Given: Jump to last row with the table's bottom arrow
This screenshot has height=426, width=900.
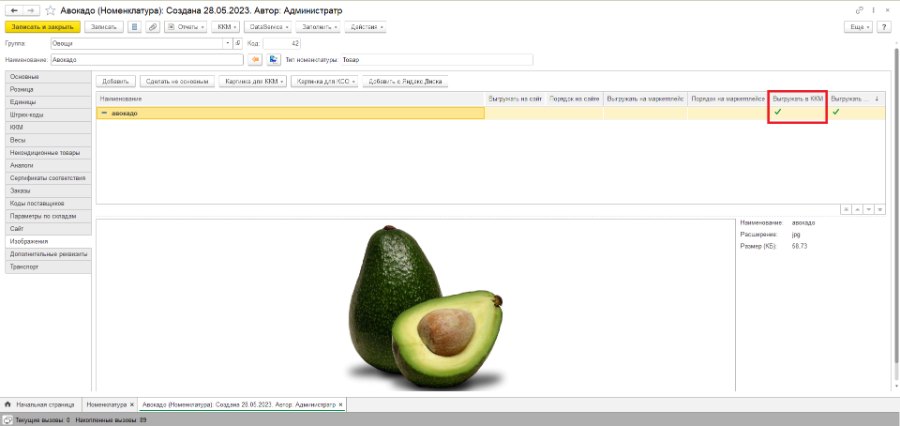Looking at the screenshot, I should (880, 210).
